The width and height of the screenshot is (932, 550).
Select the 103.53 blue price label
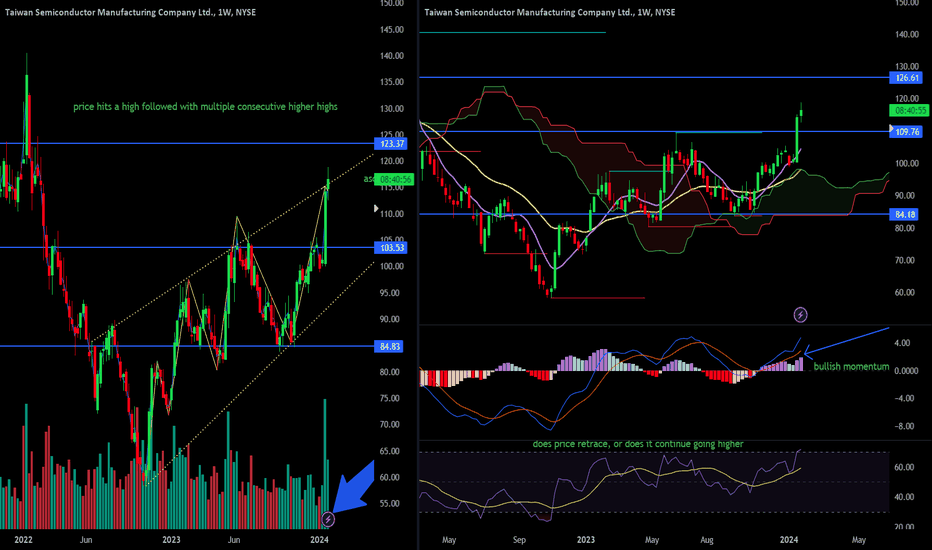coord(391,247)
